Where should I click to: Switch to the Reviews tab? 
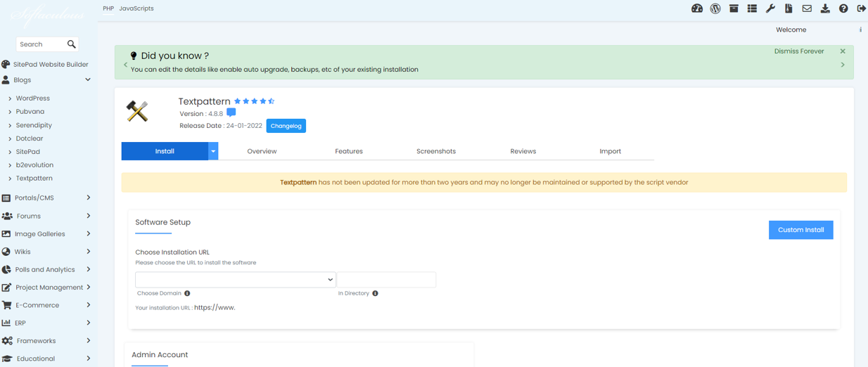[x=523, y=151]
